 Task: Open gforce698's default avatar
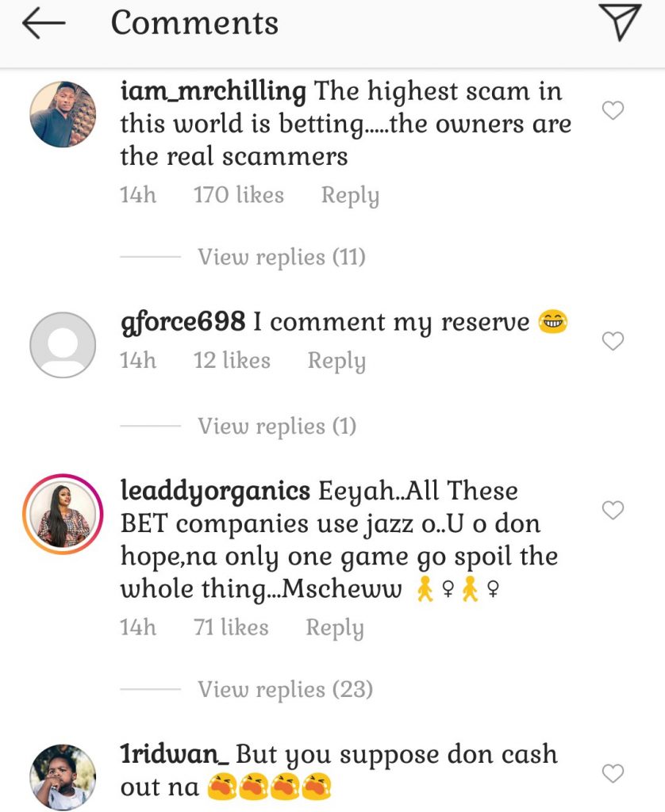(63, 345)
